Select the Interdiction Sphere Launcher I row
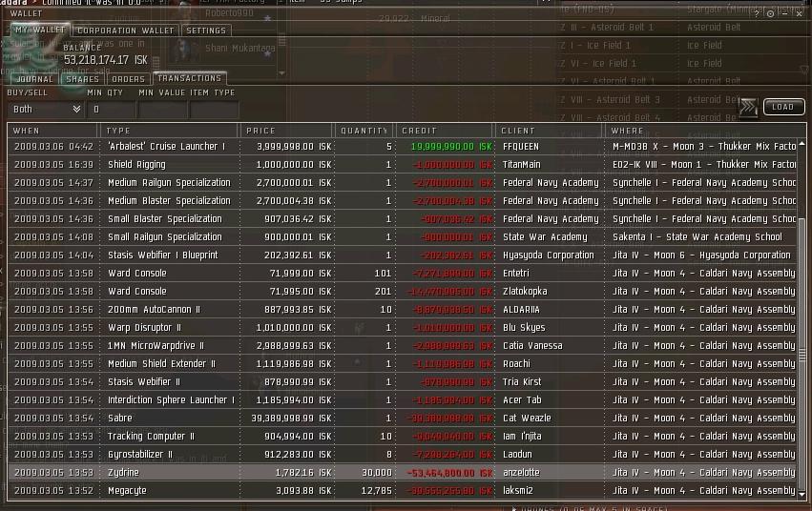 pos(403,399)
